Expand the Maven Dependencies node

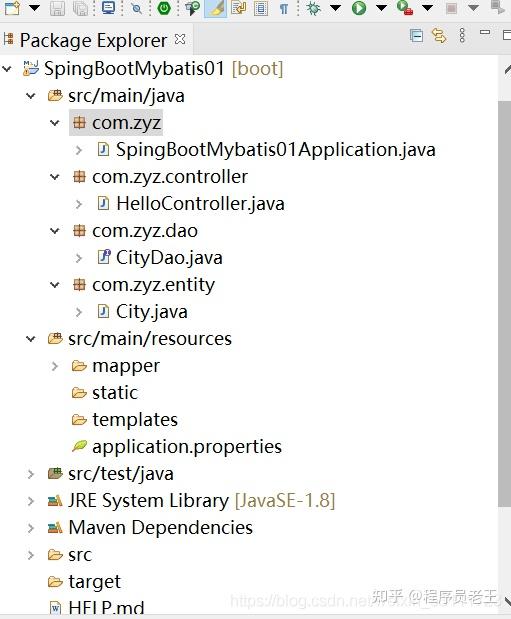pyautogui.click(x=31, y=528)
